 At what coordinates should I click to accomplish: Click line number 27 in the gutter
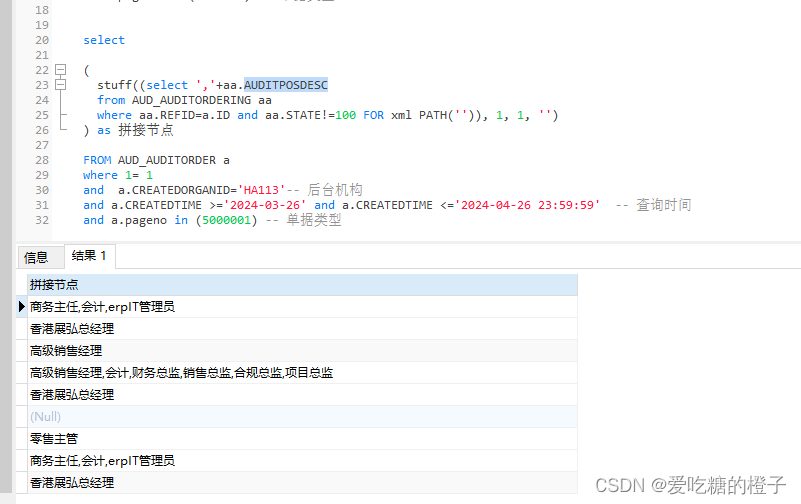point(42,145)
